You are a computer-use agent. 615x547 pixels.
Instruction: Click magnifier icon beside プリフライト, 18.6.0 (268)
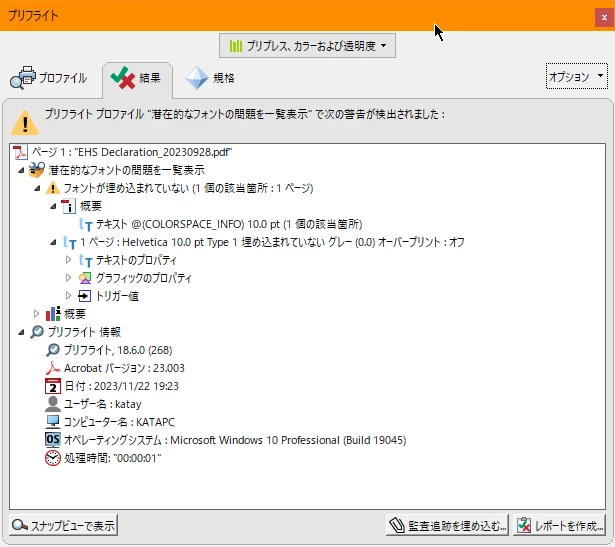click(53, 350)
